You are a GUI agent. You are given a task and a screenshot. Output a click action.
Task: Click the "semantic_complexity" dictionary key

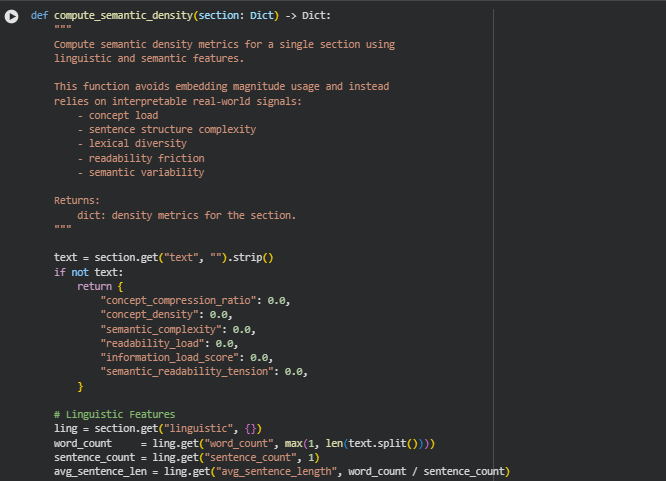(x=164, y=329)
